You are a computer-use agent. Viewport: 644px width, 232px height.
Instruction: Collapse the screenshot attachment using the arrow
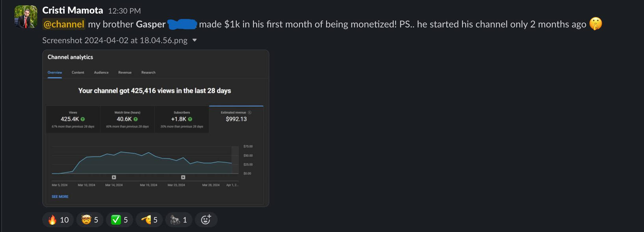tap(194, 40)
